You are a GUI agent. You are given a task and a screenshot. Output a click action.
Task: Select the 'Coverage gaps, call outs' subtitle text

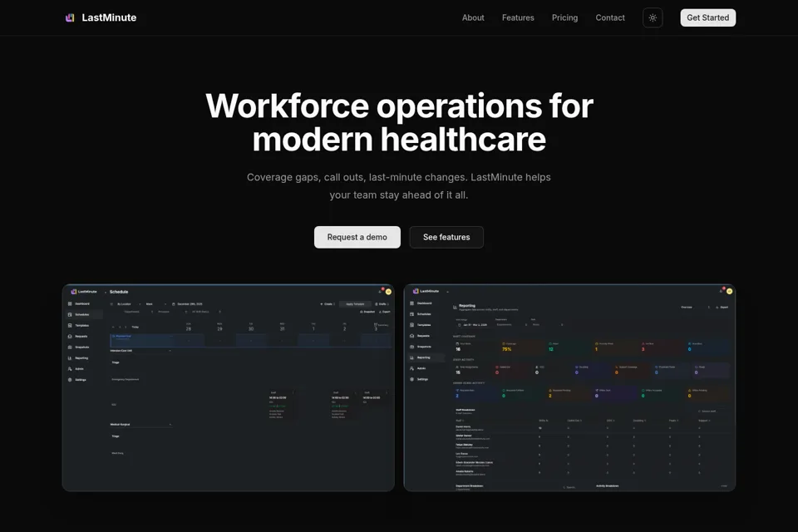point(398,186)
